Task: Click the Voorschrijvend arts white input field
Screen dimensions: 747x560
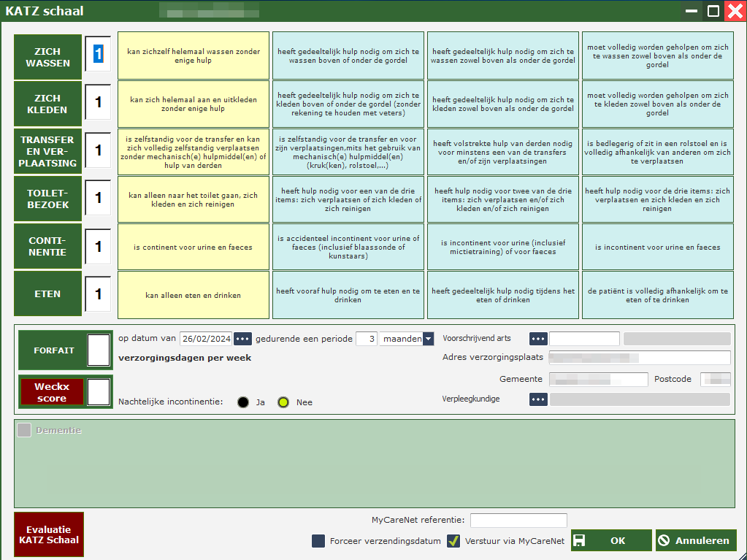Action: (585, 339)
